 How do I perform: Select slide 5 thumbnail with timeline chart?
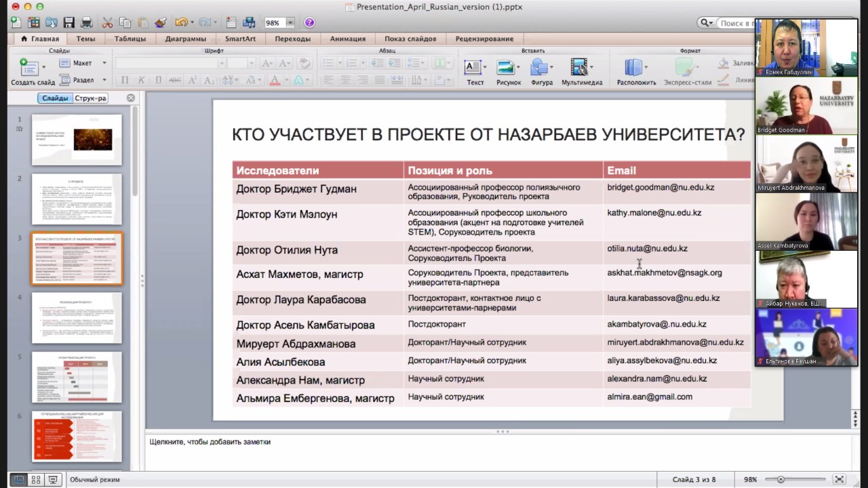(77, 377)
